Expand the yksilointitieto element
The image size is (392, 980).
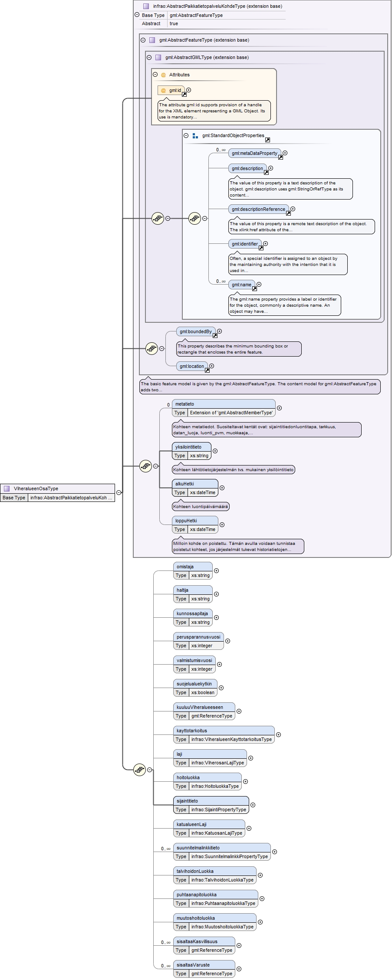(215, 451)
